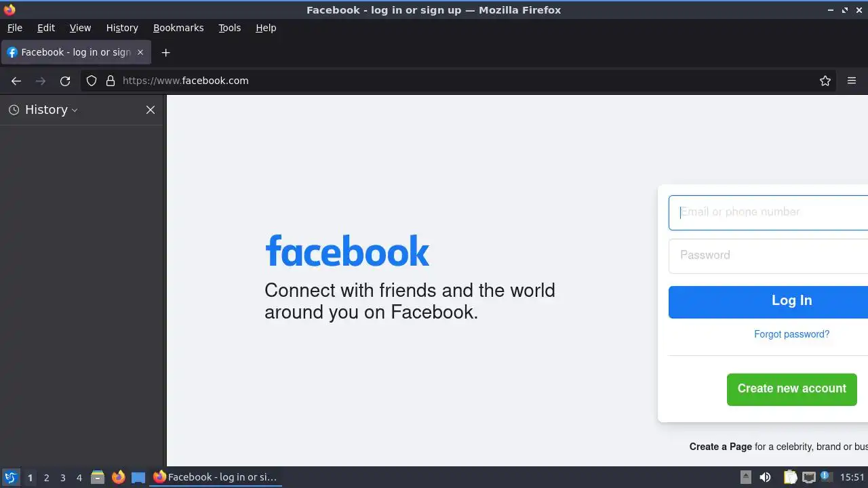
Task: Close the Facebook tab
Action: pos(140,52)
